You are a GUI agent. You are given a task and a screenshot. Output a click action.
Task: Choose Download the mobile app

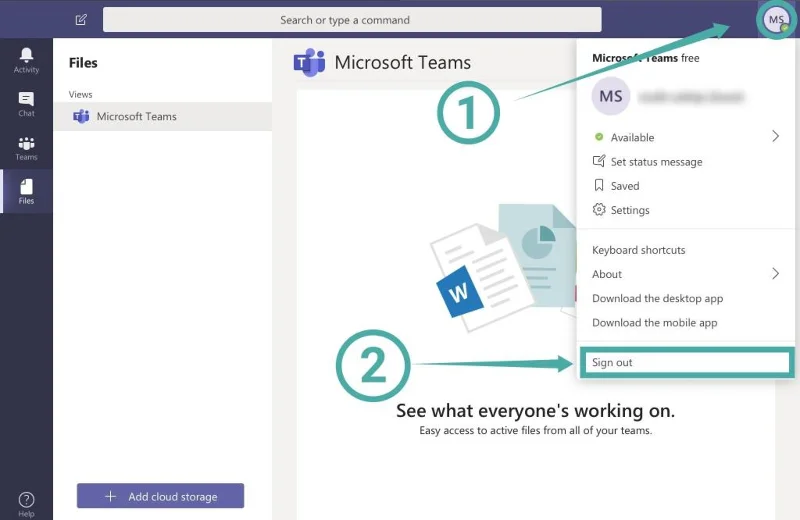click(x=686, y=323)
